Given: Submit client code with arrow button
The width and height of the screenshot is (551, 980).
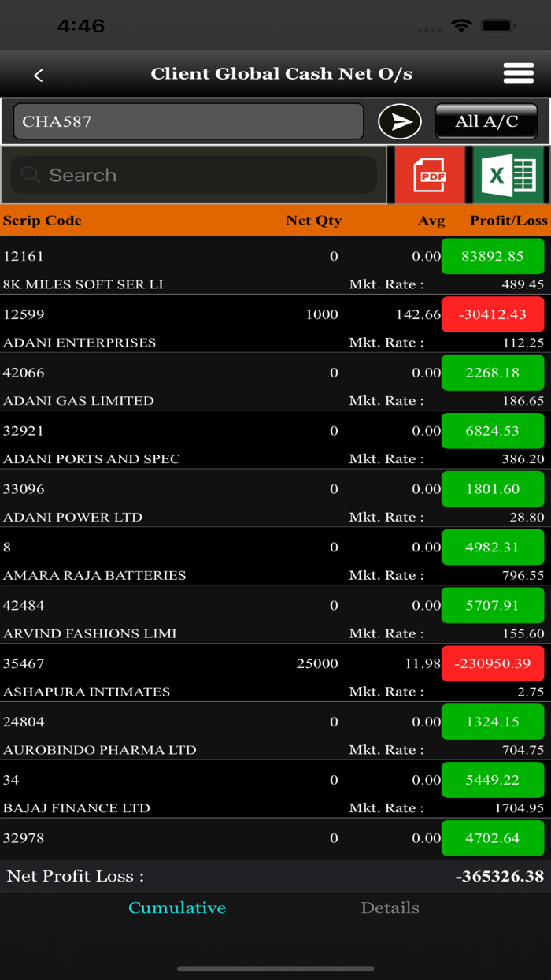Looking at the screenshot, I should coord(400,121).
